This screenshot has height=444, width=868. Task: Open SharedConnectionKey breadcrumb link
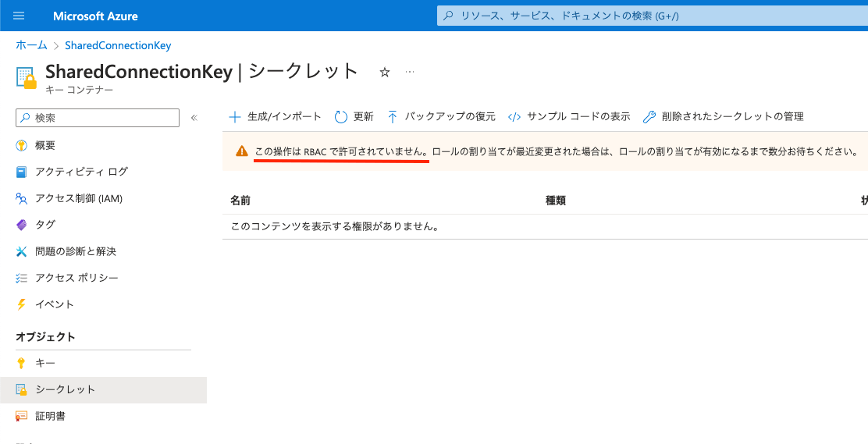click(118, 45)
